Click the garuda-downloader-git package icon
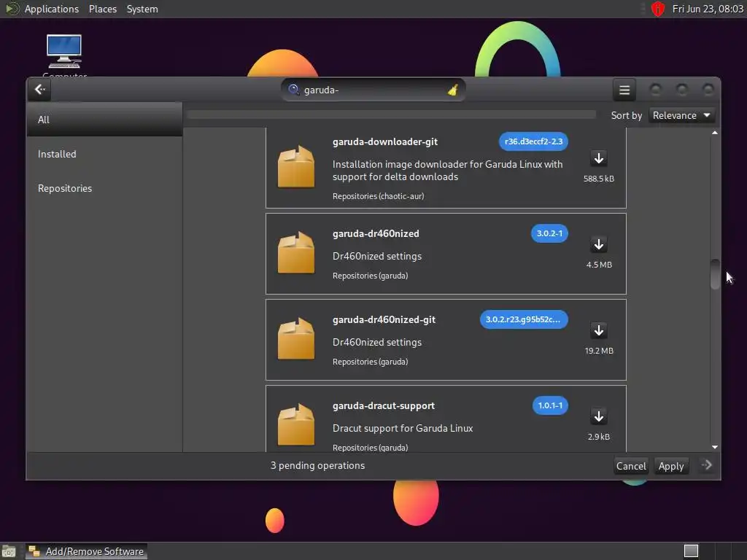Image resolution: width=747 pixels, height=560 pixels. [296, 167]
